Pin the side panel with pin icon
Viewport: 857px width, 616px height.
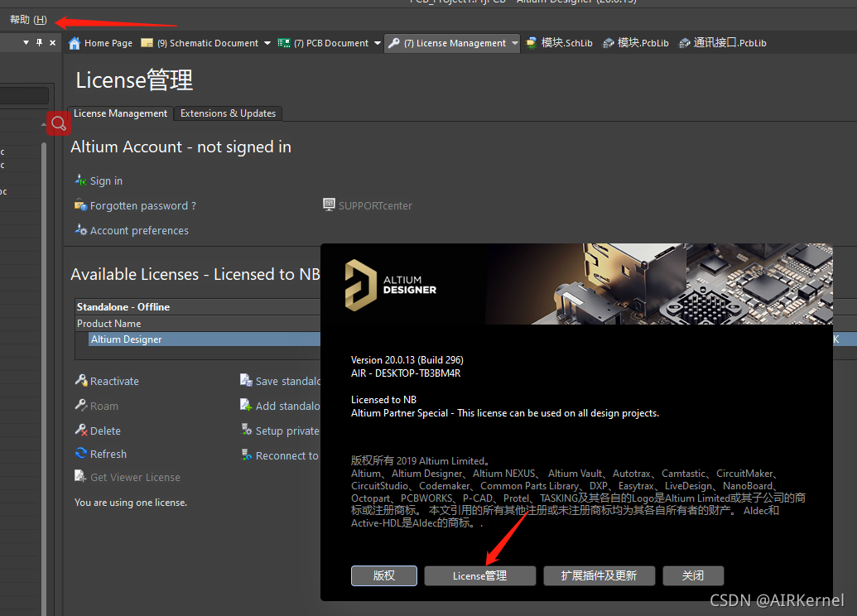40,42
